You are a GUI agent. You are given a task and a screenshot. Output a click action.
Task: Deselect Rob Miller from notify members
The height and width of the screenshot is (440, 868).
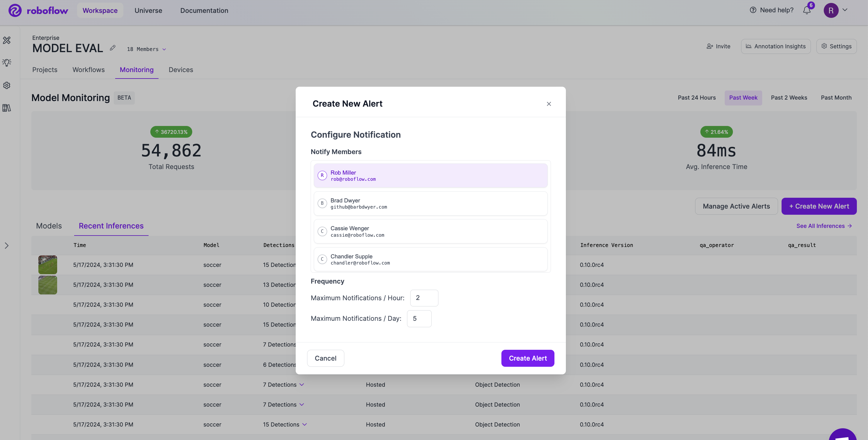pos(430,175)
